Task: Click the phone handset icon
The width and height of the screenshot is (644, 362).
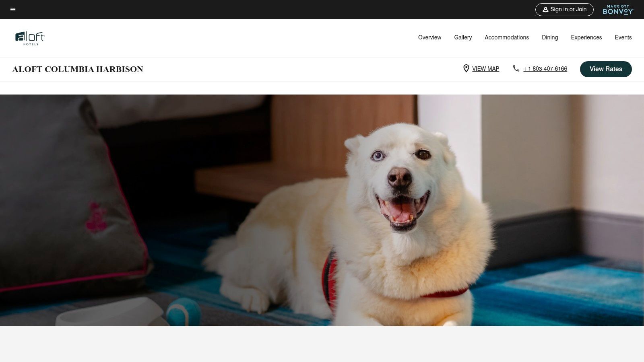Action: [x=516, y=69]
